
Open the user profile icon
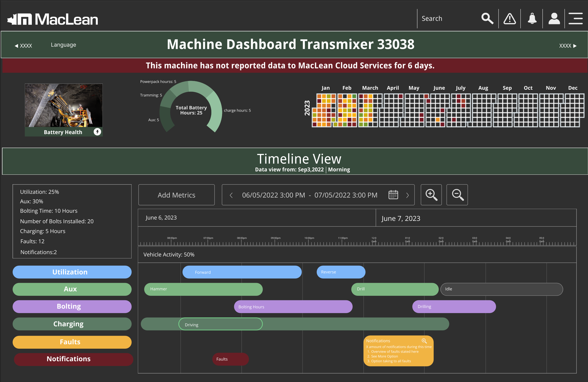click(554, 19)
